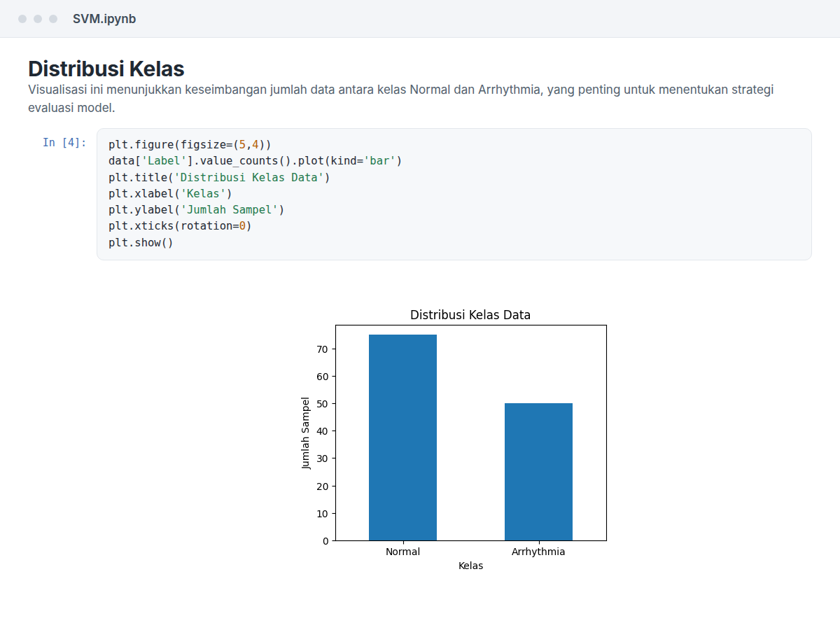Click the Normal bar in the chart

click(x=402, y=437)
